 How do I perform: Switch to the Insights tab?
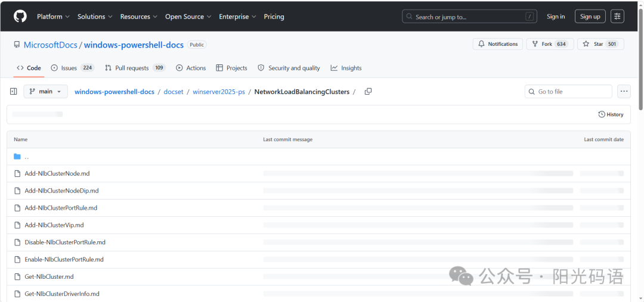click(x=346, y=68)
